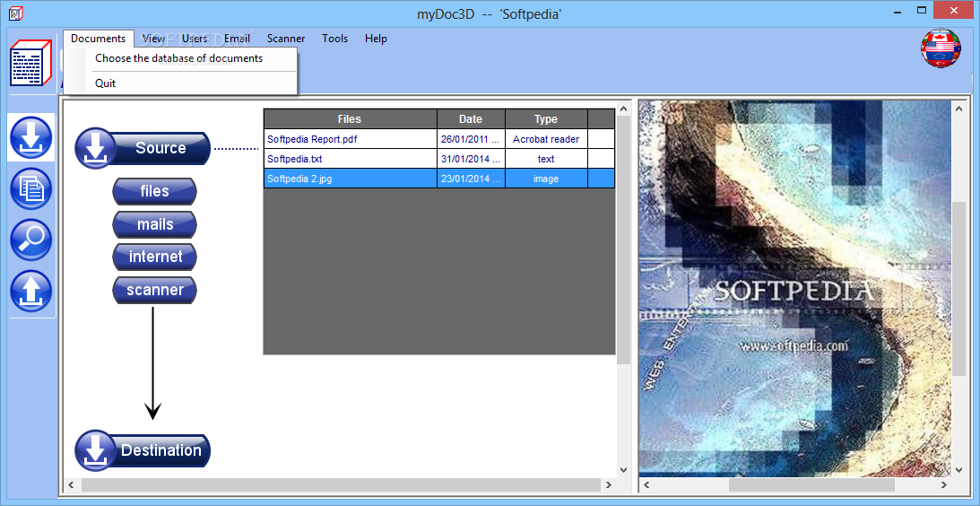Open the Users menu
Image resolution: width=980 pixels, height=506 pixels.
[x=195, y=39]
